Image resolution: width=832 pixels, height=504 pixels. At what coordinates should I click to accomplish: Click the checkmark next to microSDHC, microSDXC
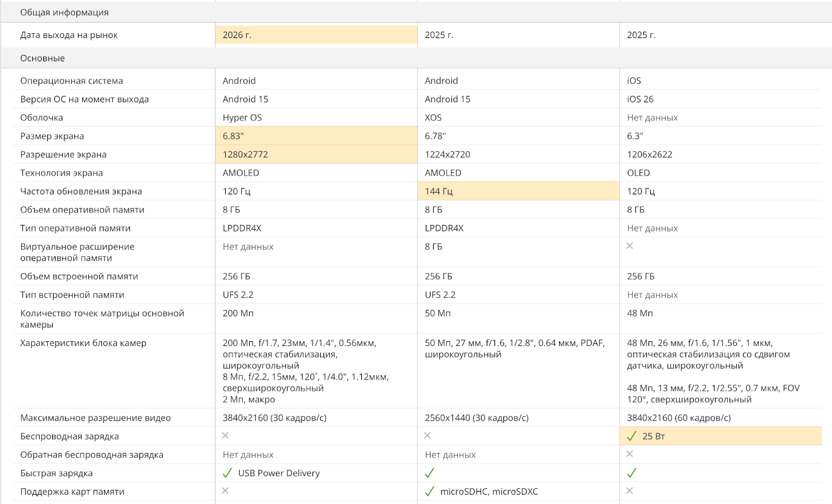click(430, 492)
